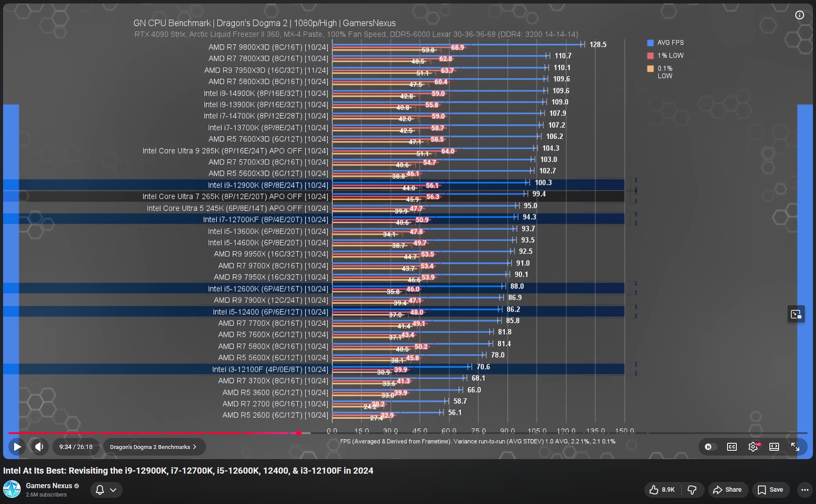Like the video (8.9K)
Screen dimensions: 816x504
pos(662,489)
